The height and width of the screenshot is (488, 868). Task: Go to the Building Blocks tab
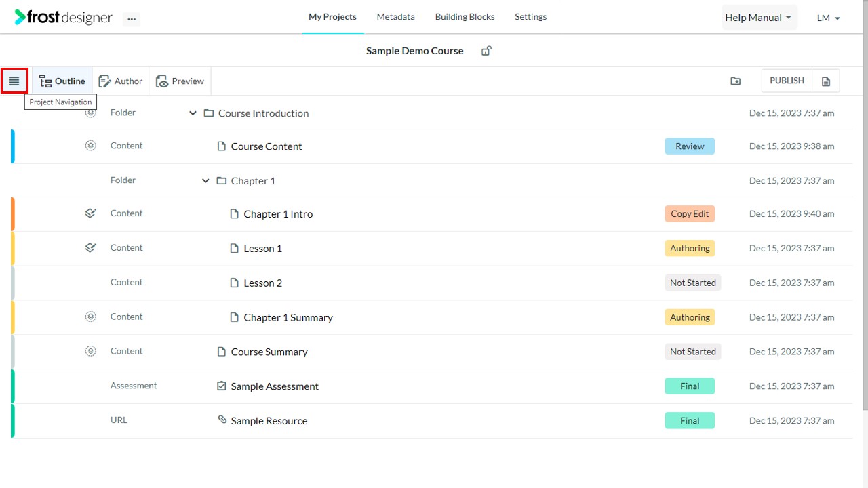coord(465,17)
